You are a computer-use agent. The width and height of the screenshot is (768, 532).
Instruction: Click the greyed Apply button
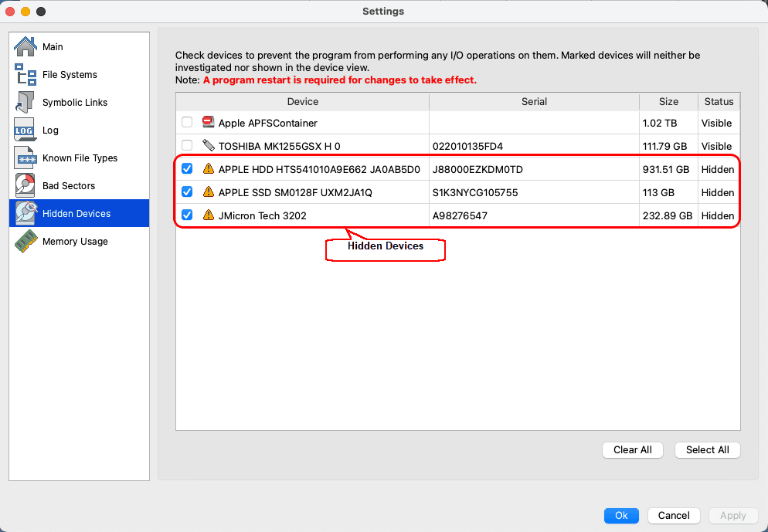pos(732,515)
